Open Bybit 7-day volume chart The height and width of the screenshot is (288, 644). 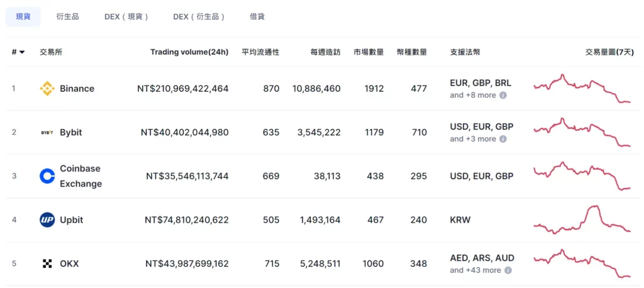click(x=582, y=132)
